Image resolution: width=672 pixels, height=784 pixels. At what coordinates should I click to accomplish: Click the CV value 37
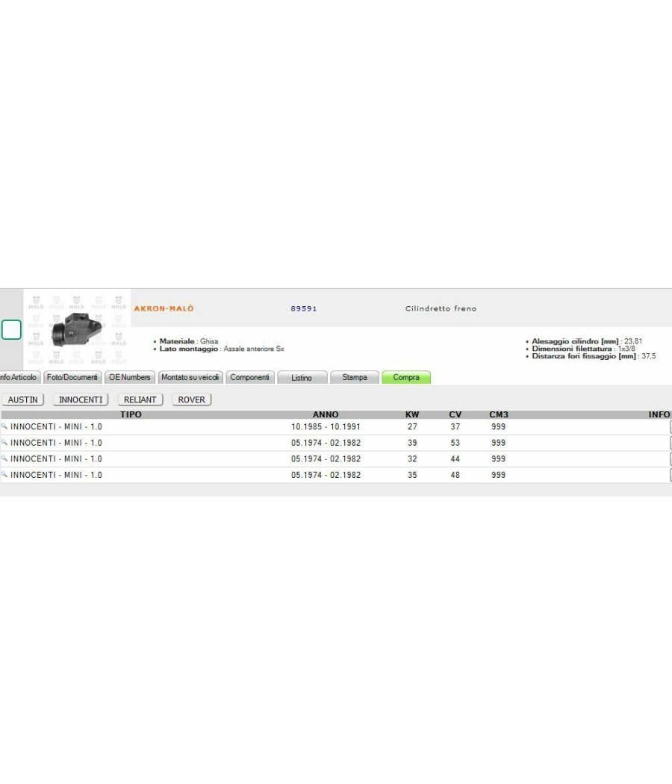(x=455, y=426)
